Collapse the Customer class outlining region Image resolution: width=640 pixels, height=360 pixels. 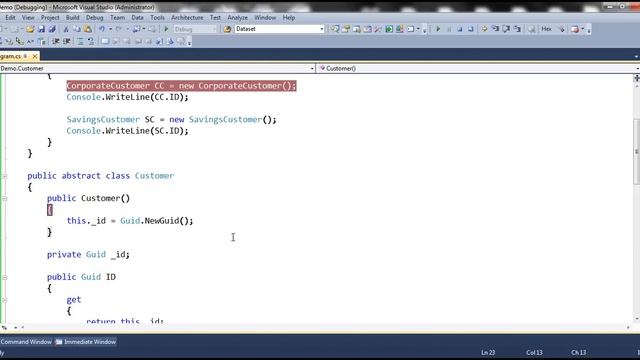(x=5, y=176)
